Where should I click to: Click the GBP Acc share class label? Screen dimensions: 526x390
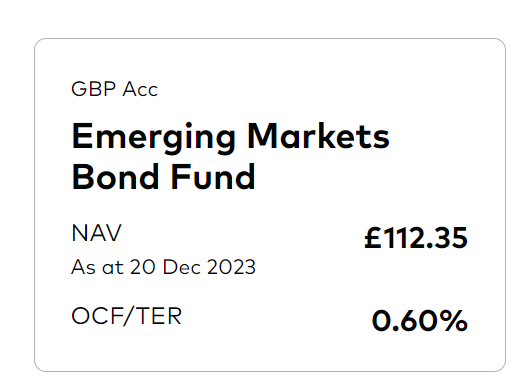pyautogui.click(x=114, y=89)
